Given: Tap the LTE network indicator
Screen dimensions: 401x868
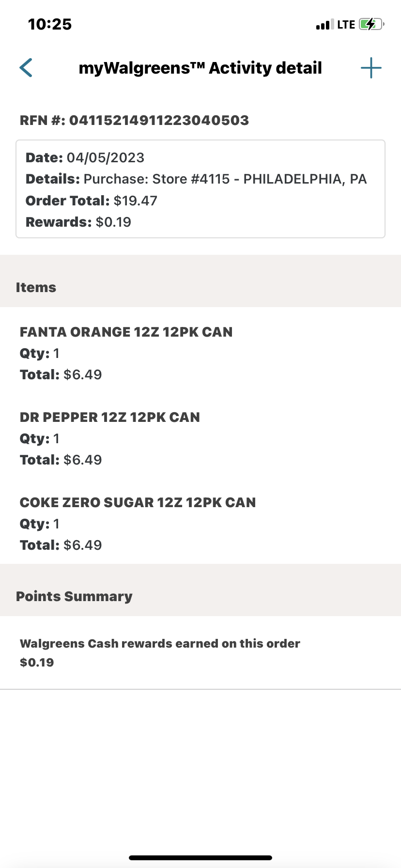Looking at the screenshot, I should (x=346, y=25).
